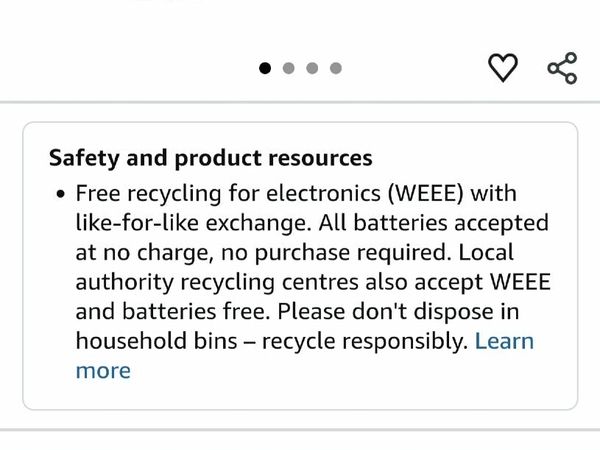Add item to wish list with heart icon
The image size is (600, 450).
tap(503, 68)
